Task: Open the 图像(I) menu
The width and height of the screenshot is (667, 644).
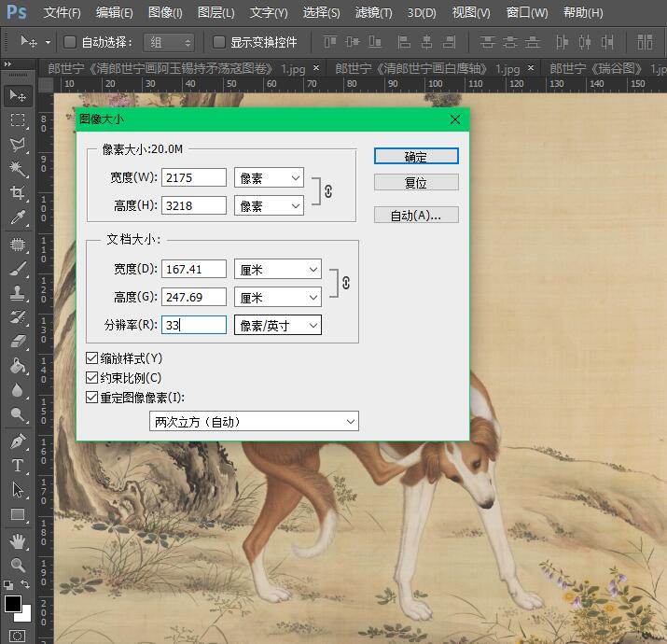Action: click(x=165, y=13)
